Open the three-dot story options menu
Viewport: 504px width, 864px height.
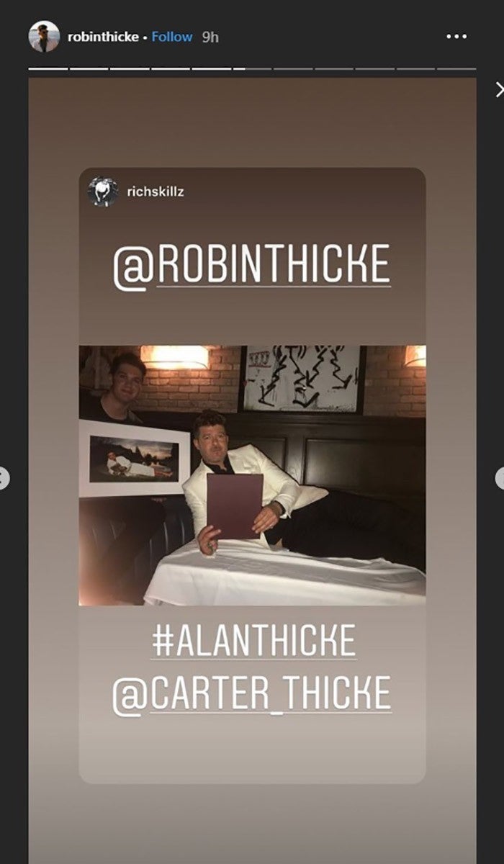456,37
